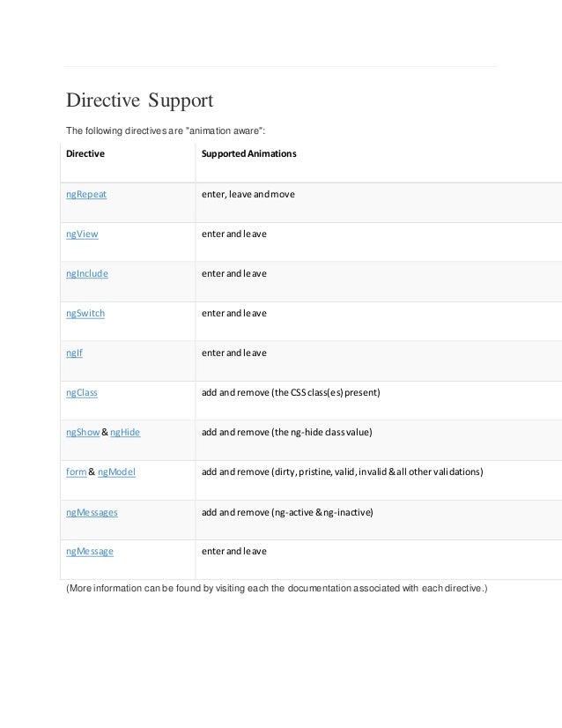Select the Supported Animations column header

coord(248,153)
